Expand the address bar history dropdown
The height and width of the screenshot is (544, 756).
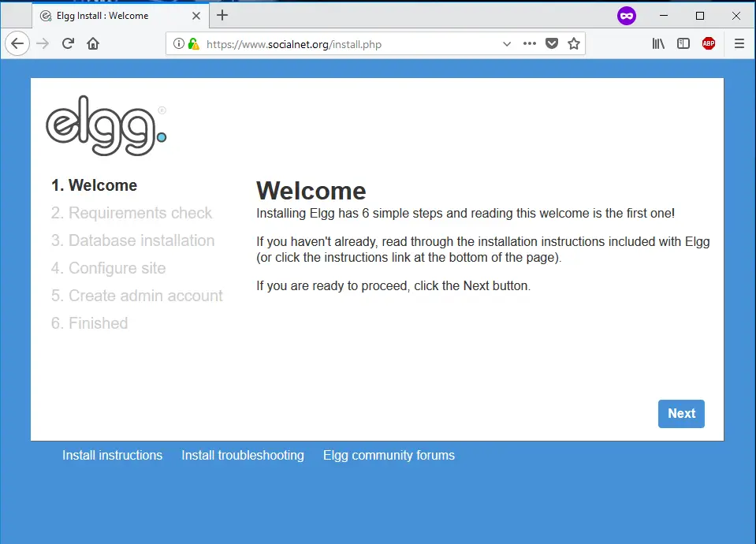pos(507,44)
